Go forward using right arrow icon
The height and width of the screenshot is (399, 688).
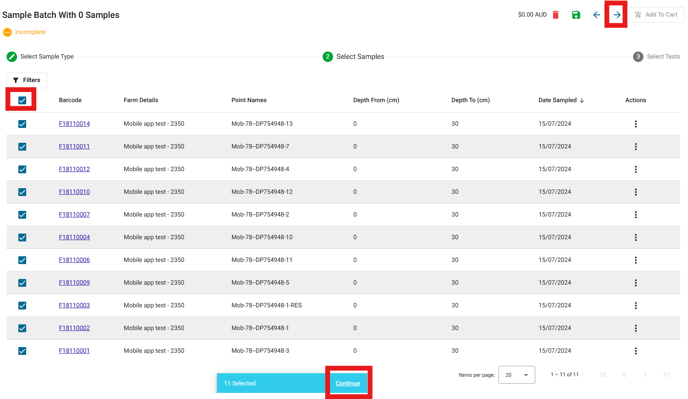(617, 15)
